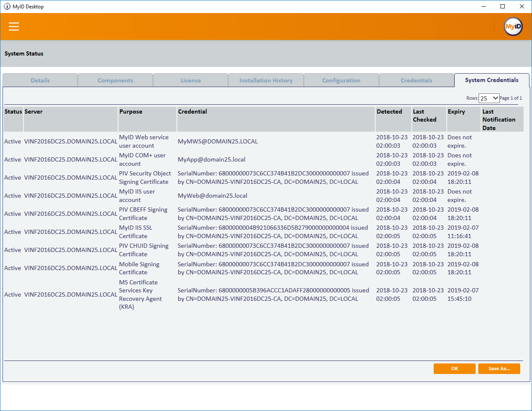532x411 pixels.
Task: Open the Configuration tab
Action: (x=341, y=80)
